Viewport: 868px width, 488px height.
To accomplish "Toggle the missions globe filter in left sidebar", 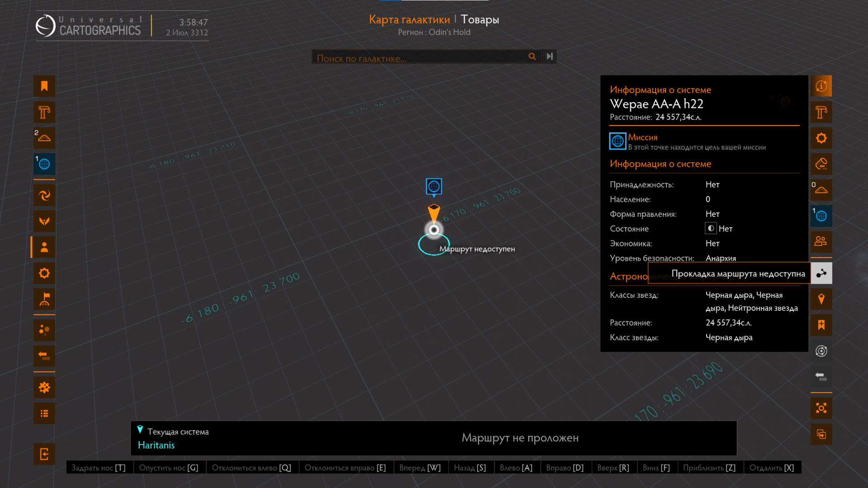I will click(x=44, y=164).
